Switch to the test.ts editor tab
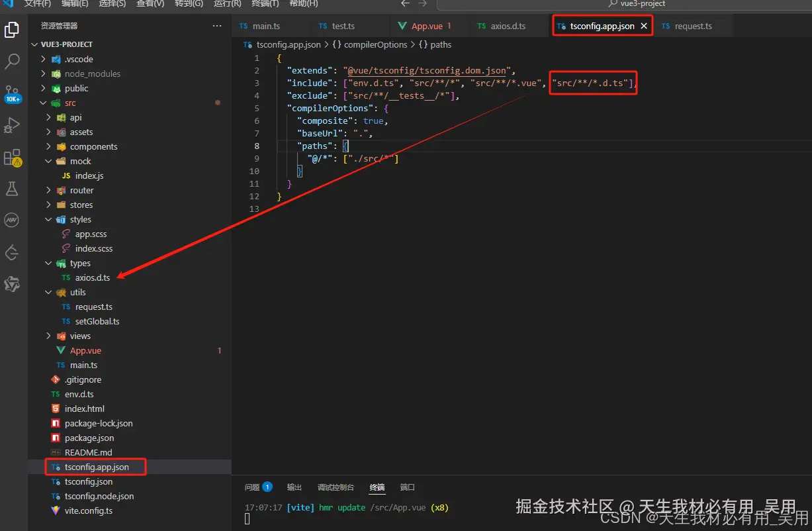The height and width of the screenshot is (531, 812). pos(349,26)
